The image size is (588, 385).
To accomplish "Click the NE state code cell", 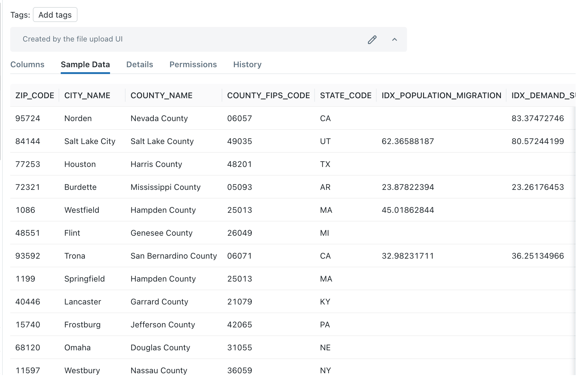I will tap(325, 348).
